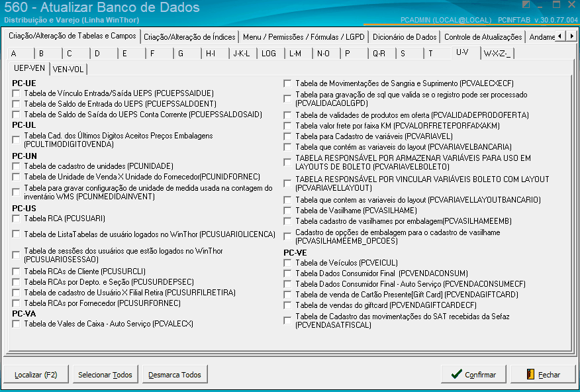Screen dimensions: 580x392
Task: Select the UEP-VEN sub-tab
Action: [29, 68]
